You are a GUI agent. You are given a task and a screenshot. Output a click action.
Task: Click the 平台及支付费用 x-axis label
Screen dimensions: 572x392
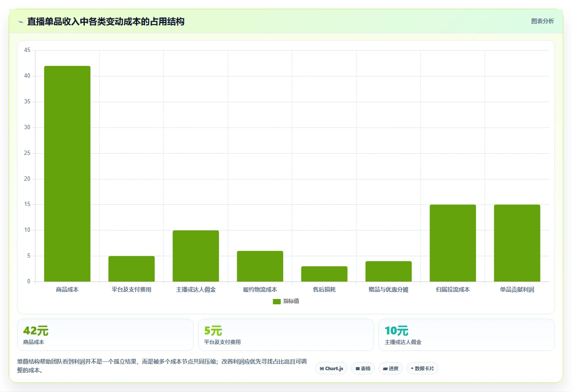pos(132,289)
